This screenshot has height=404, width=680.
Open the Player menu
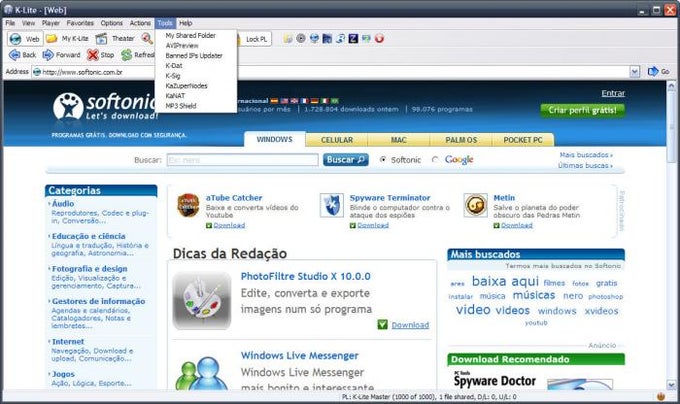51,23
